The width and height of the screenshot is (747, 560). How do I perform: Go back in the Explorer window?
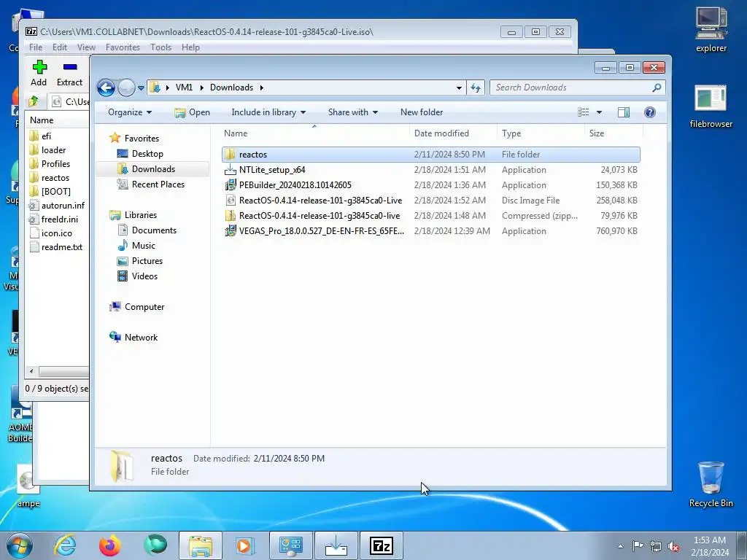coord(106,87)
